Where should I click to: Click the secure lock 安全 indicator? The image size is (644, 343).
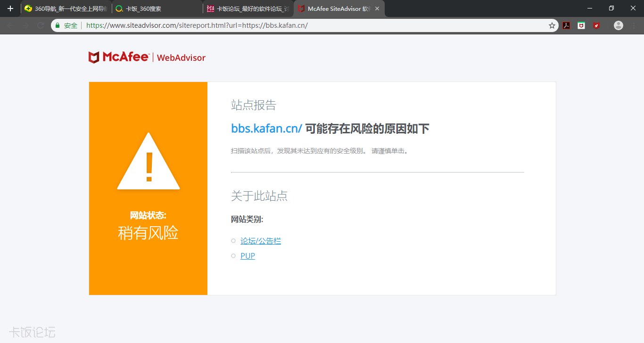coord(66,25)
